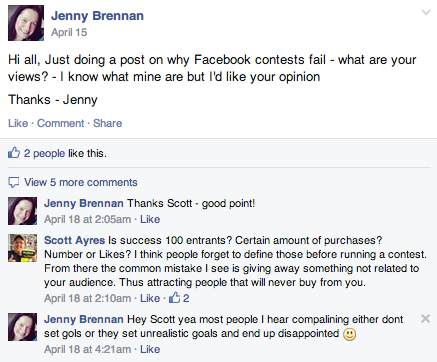This screenshot has width=437, height=362.
Task: Open the April 15 post timestamp
Action: click(69, 32)
